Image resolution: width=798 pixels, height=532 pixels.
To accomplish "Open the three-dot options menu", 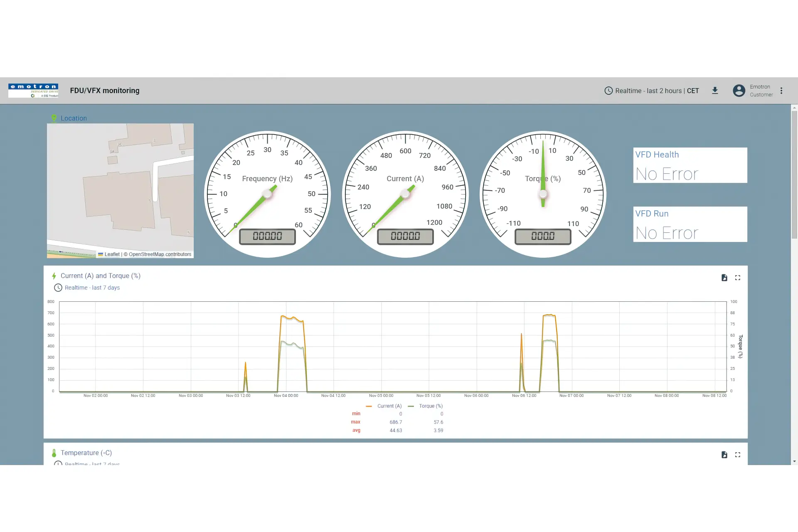I will tap(781, 91).
